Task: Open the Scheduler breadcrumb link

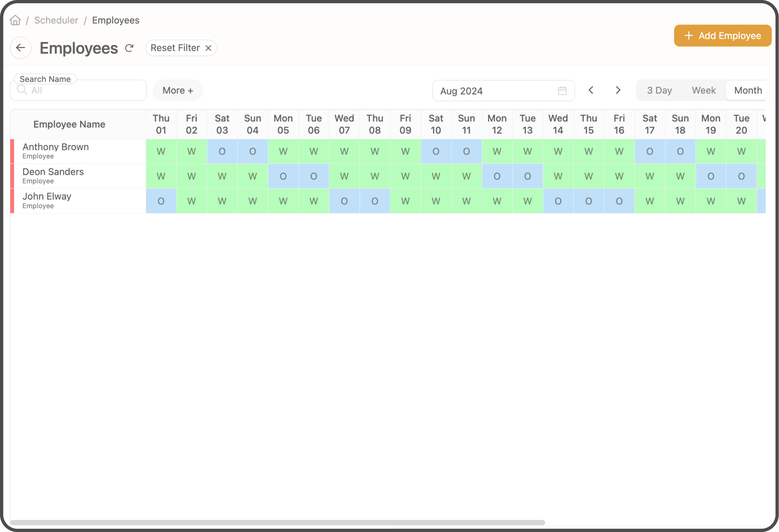Action: click(x=56, y=20)
